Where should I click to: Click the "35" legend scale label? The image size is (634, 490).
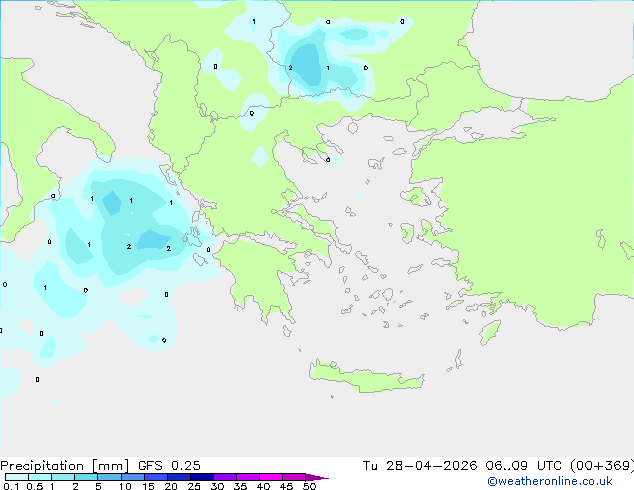[x=240, y=486]
